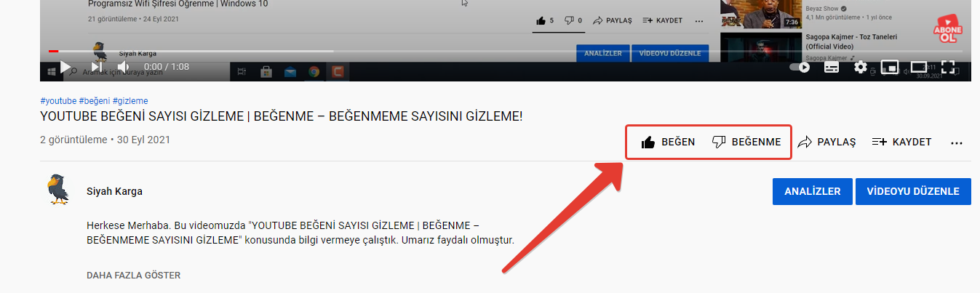Viewport: 980px width, 293px height.
Task: Click the '2 görüntüleme • 30 Eyl 2021' text
Action: (x=105, y=140)
